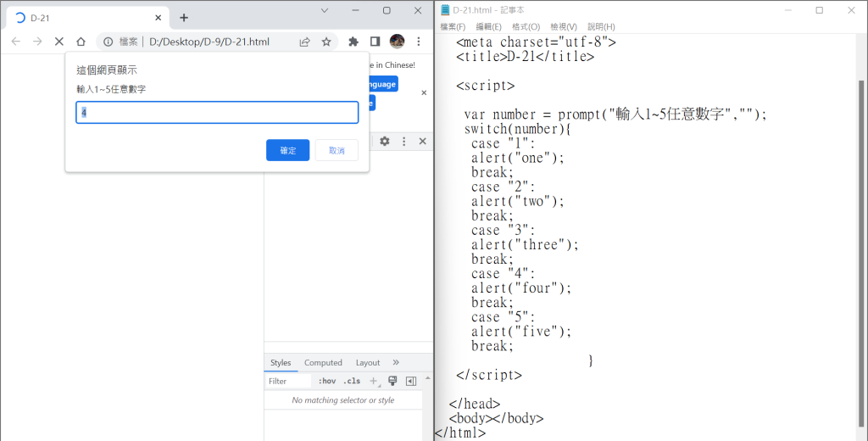Viewport: 868px width, 441px height.
Task: Click the <title>D-21</title> line in Notepad
Action: click(x=526, y=57)
